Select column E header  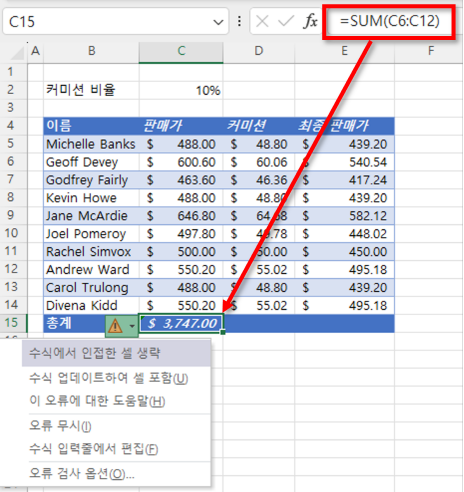[x=344, y=51]
